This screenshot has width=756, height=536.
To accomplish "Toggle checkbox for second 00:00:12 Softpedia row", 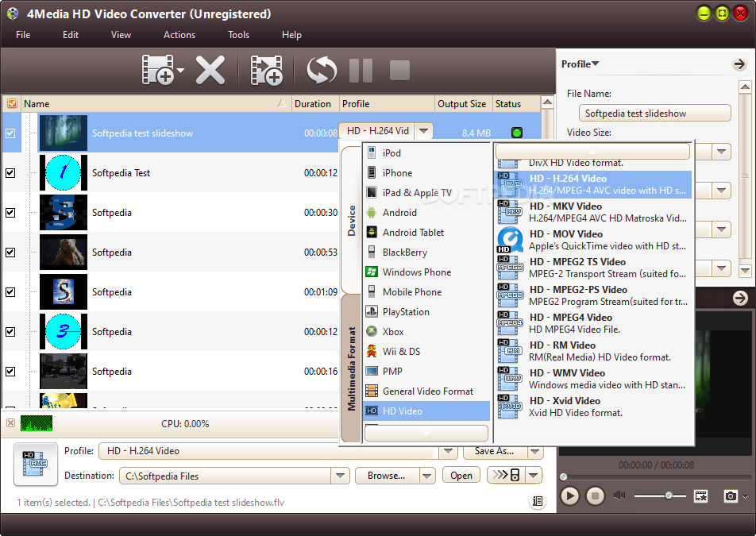I will 10,332.
